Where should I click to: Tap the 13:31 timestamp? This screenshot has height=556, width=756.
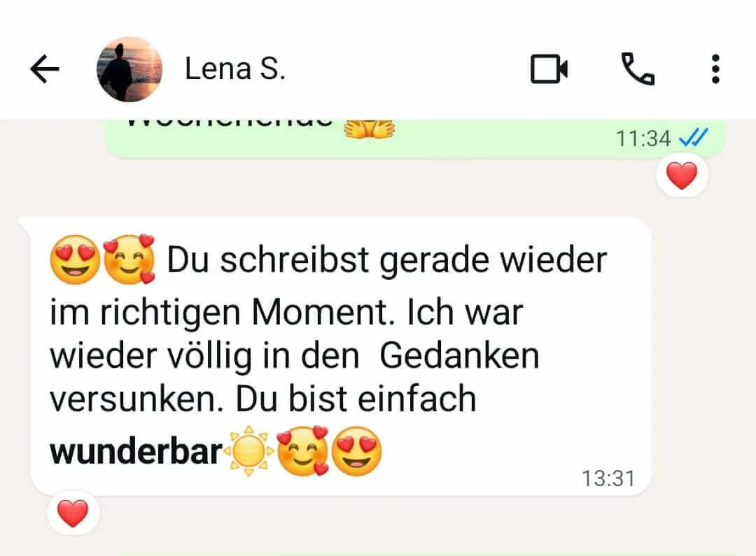tap(608, 478)
